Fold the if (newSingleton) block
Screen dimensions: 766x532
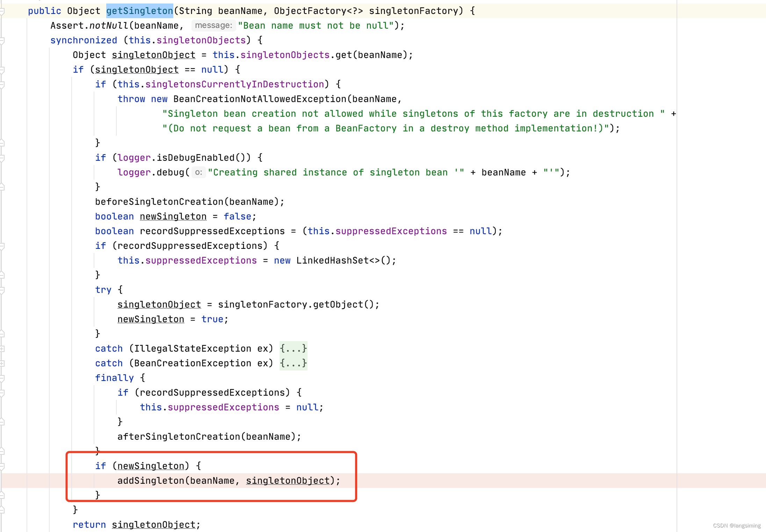click(x=2, y=467)
